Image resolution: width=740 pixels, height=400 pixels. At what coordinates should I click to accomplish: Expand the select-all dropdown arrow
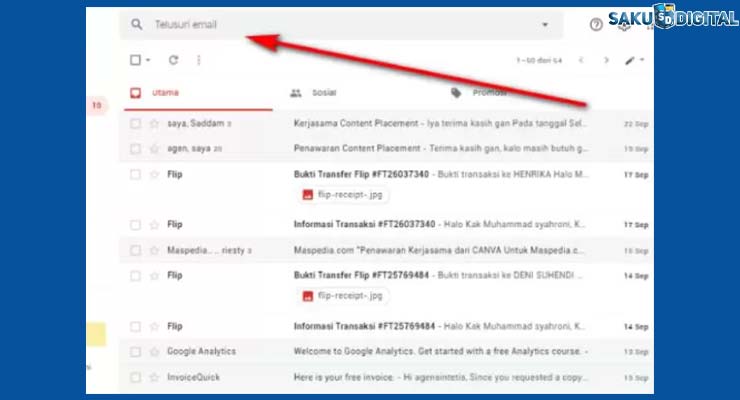click(x=148, y=60)
